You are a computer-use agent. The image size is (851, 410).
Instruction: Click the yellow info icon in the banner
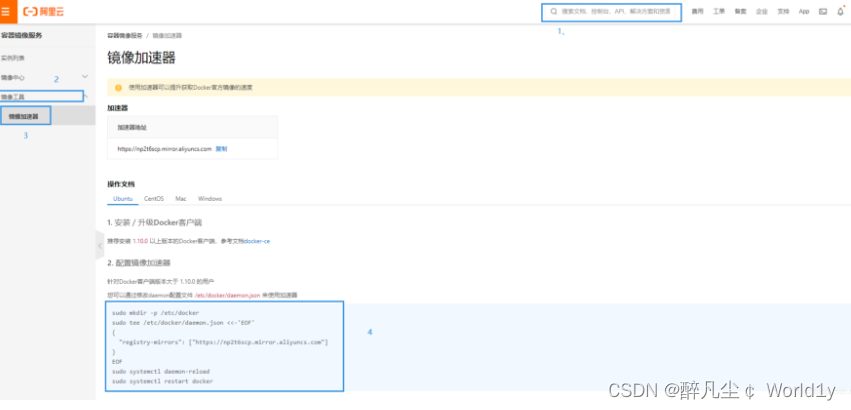pos(118,87)
